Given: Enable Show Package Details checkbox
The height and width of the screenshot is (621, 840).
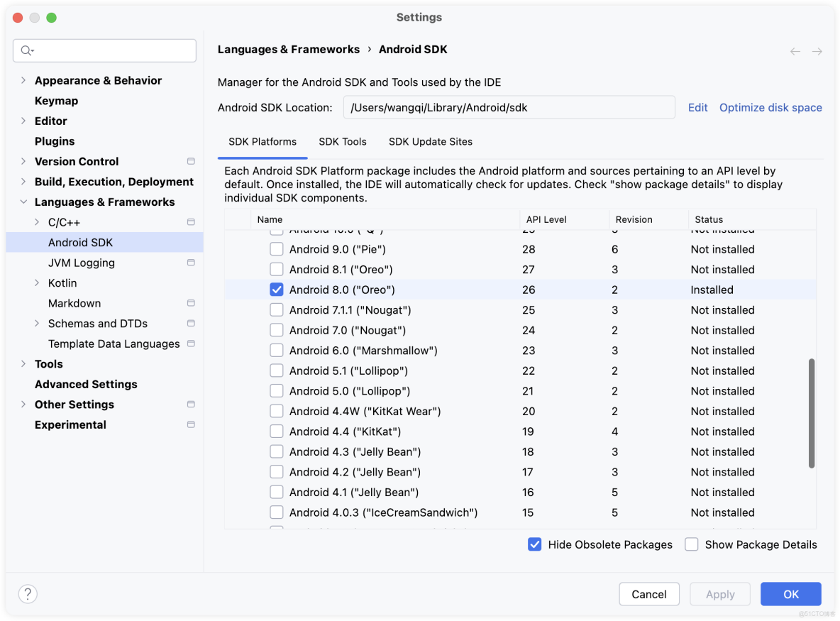Looking at the screenshot, I should pyautogui.click(x=692, y=544).
